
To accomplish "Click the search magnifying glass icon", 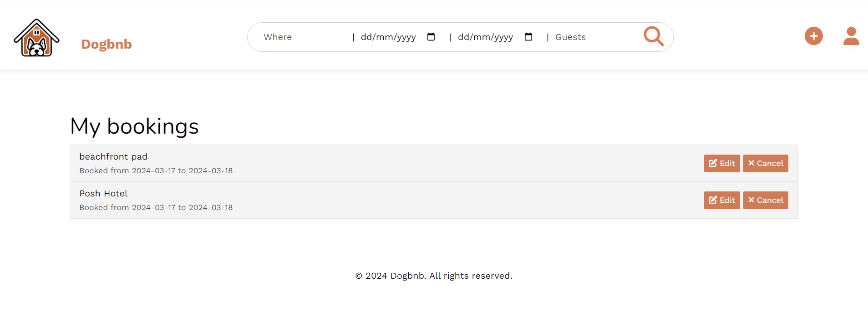I will coord(653,36).
